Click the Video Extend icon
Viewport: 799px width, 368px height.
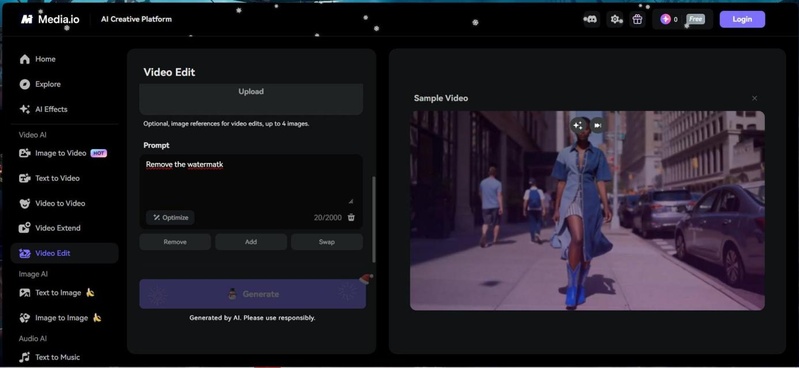tap(24, 228)
